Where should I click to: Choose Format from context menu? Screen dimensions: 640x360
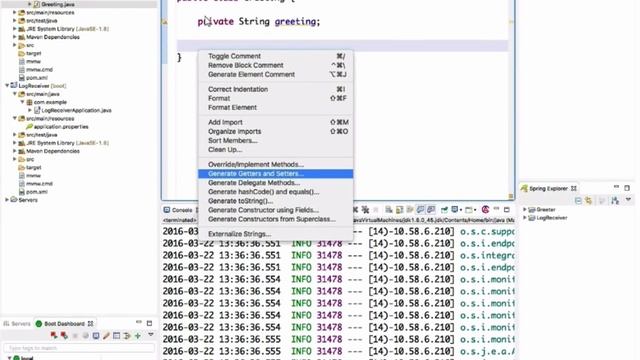[x=276, y=98]
